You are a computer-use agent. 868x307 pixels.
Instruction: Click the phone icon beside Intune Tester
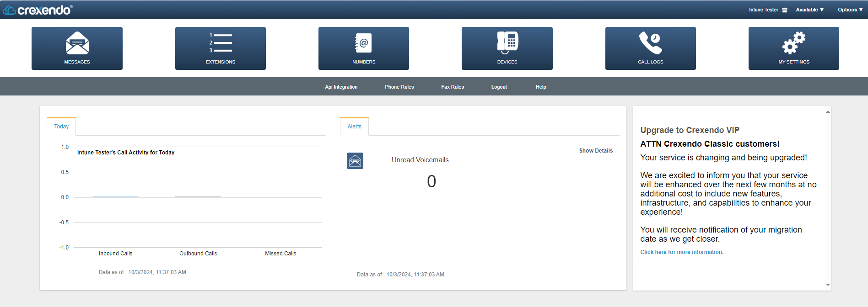tap(785, 10)
